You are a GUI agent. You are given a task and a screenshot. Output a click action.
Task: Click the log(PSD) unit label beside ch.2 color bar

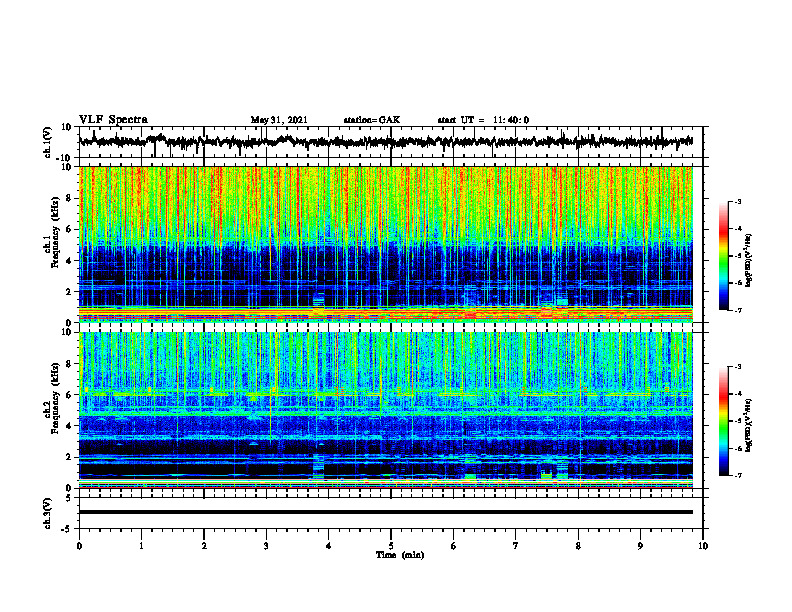[x=749, y=425]
